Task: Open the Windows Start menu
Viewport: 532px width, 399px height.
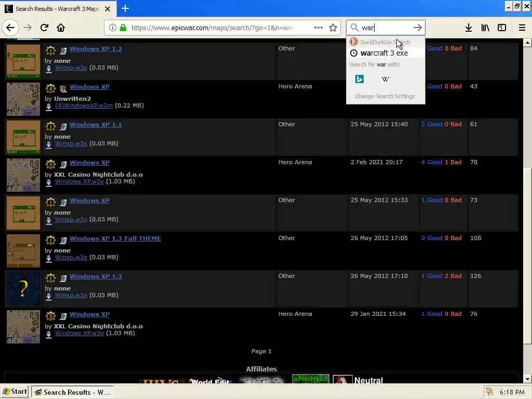Action: 15,392
